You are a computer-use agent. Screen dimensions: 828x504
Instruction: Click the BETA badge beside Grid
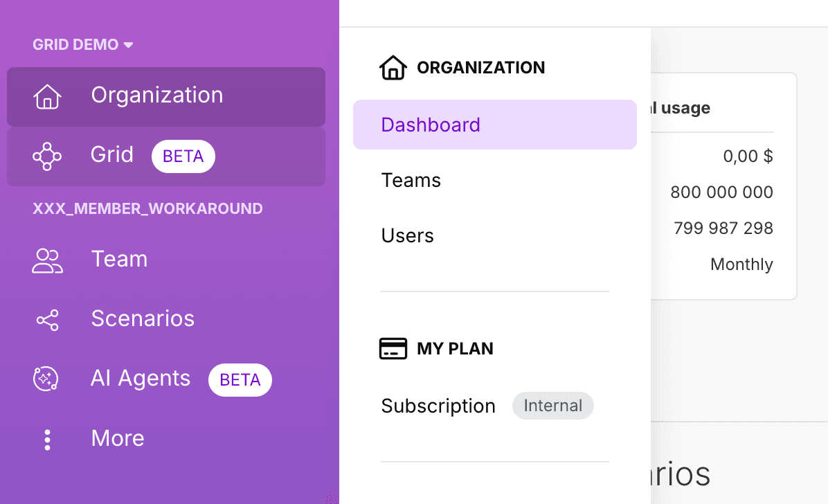183,156
